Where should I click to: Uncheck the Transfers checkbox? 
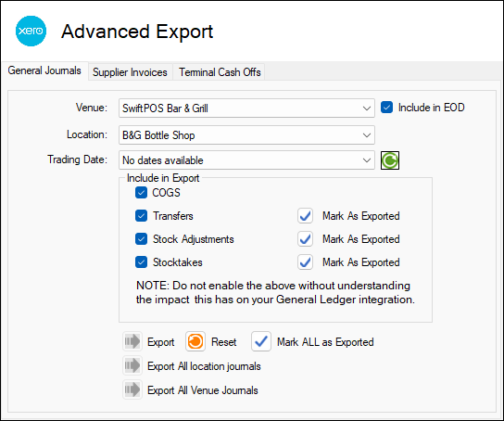tap(141, 216)
